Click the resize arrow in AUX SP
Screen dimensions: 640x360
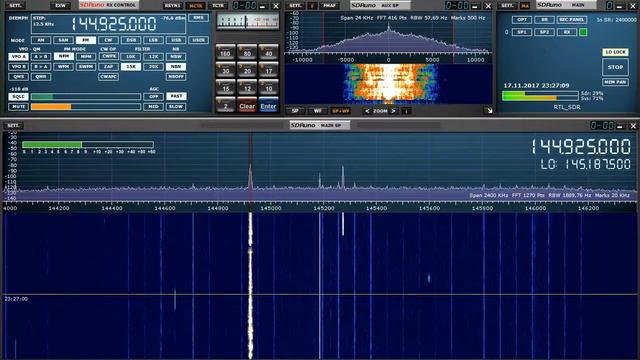pos(489,111)
